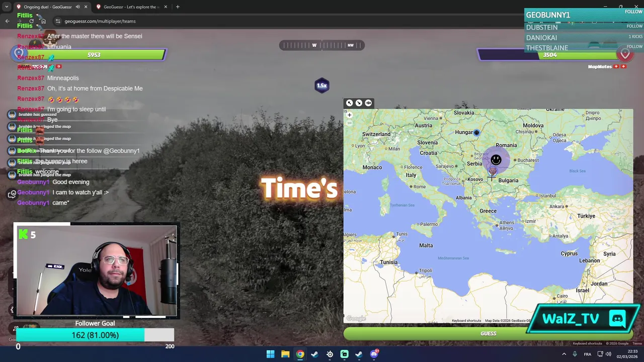Open Google Chrome from the taskbar

(300, 354)
